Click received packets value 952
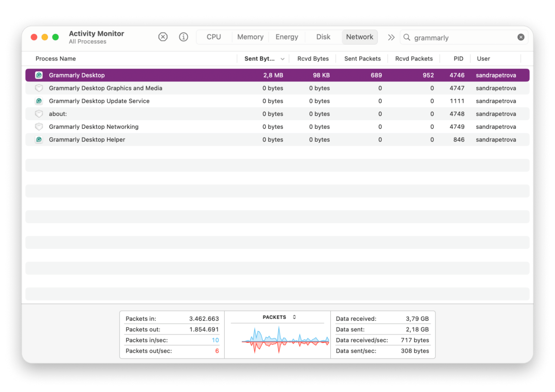This screenshot has width=555, height=392. pos(428,75)
